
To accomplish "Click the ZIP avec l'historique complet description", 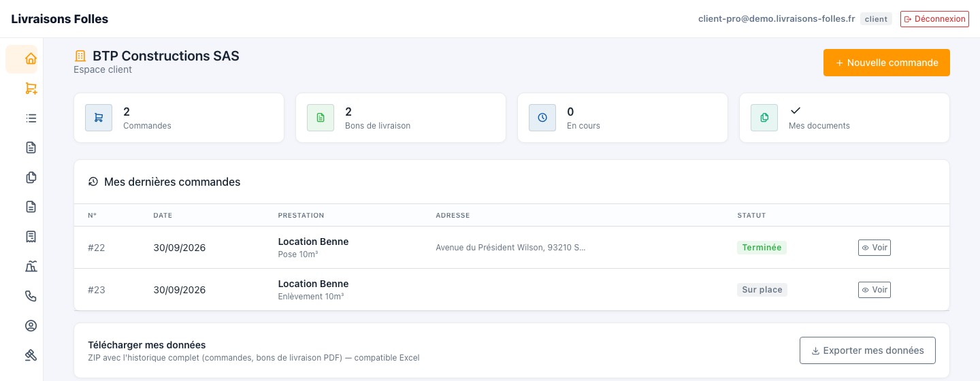I will pos(254,358).
